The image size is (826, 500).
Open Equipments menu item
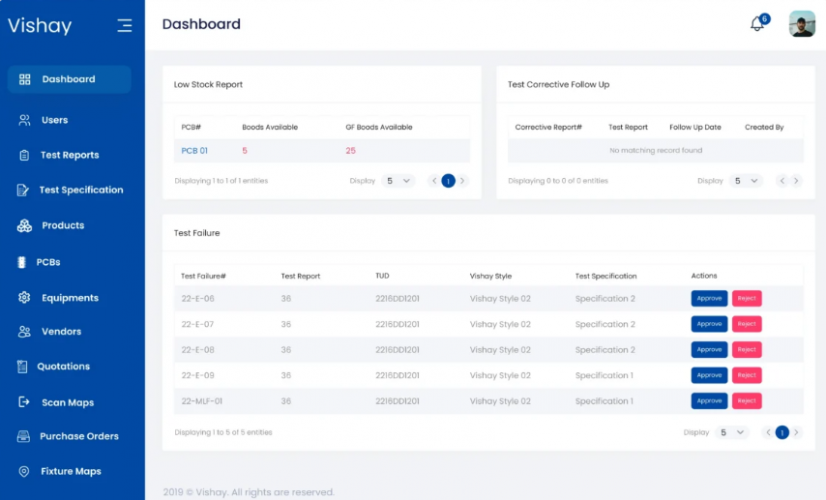(69, 298)
